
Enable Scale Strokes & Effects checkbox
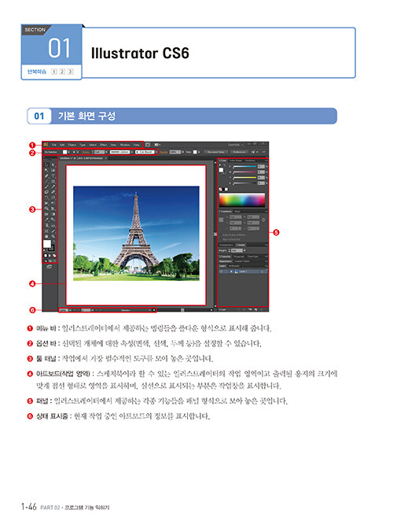click(220, 235)
